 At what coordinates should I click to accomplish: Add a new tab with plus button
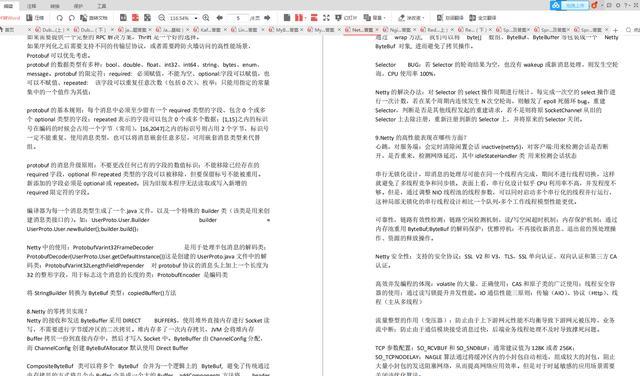tap(615, 30)
